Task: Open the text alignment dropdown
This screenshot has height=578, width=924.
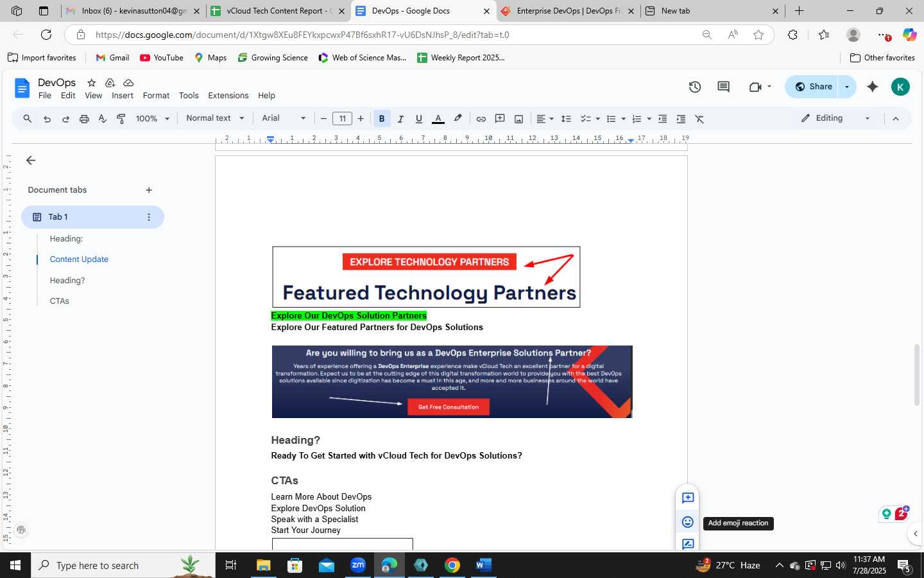Action: [x=545, y=119]
